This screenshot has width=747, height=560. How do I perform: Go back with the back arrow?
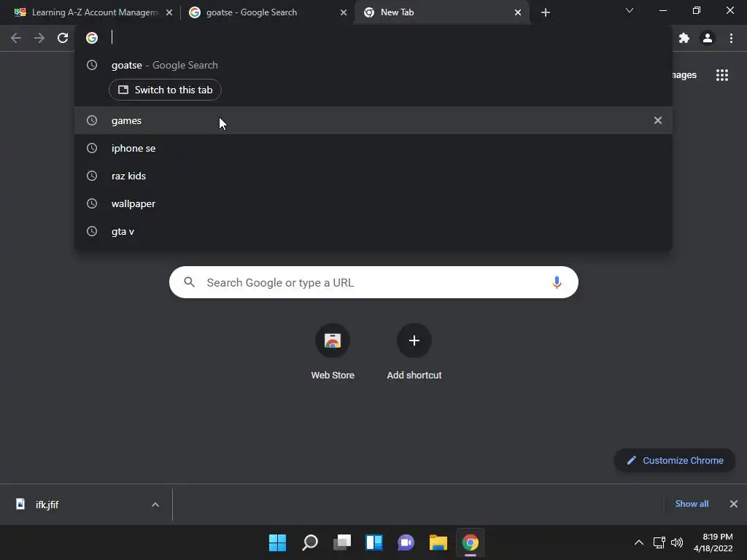click(x=16, y=38)
